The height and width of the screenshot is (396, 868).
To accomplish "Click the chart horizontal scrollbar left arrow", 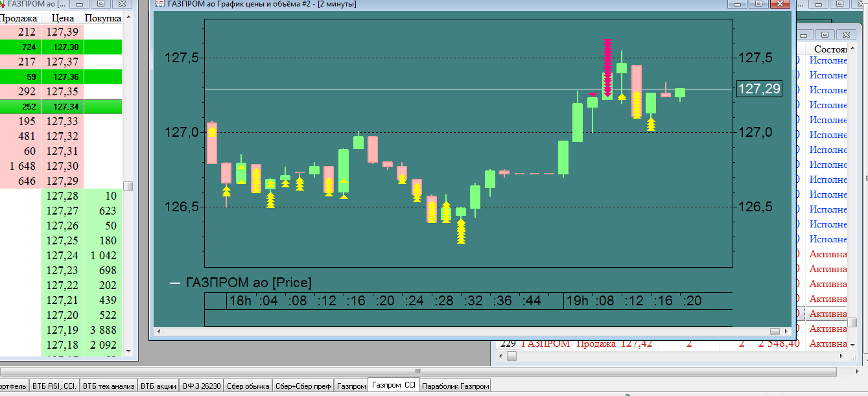I will click(x=159, y=332).
